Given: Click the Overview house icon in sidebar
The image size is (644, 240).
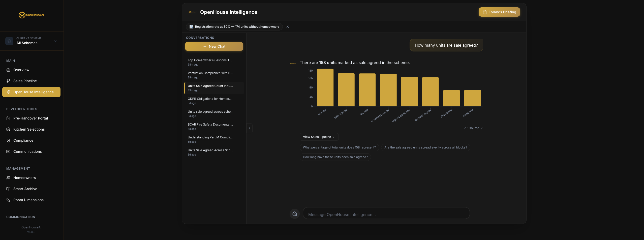Looking at the screenshot, I should pos(8,70).
